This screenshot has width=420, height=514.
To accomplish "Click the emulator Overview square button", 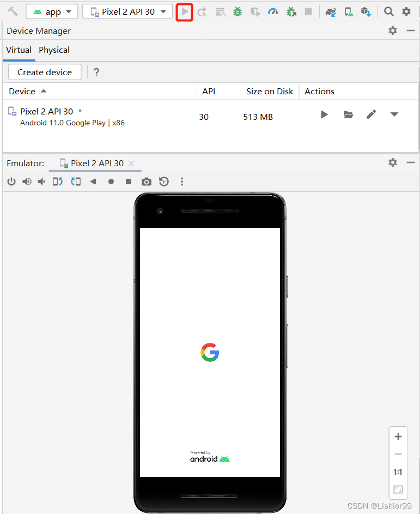I will point(129,182).
